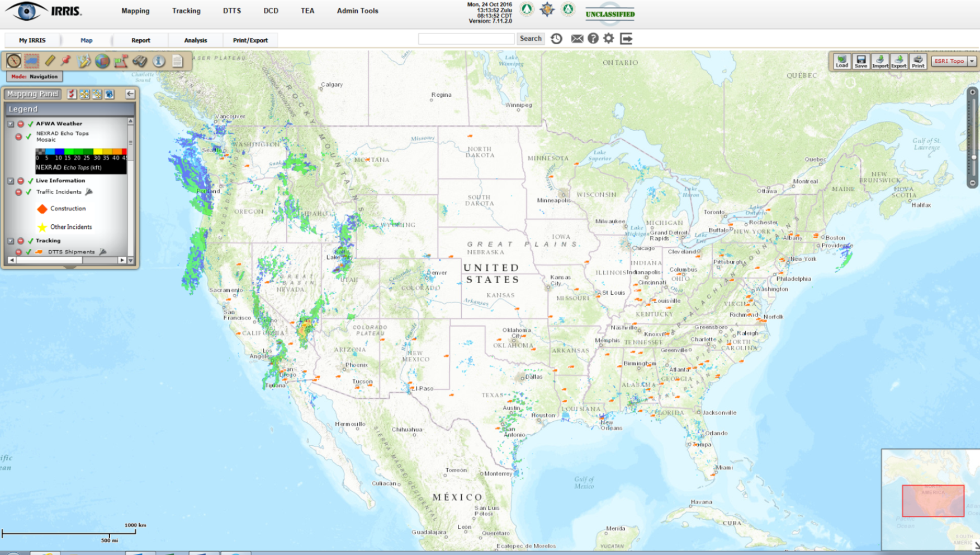Viewport: 980px width, 555px height.
Task: Toggle the green check for DTTS Shipments
Action: (x=29, y=252)
